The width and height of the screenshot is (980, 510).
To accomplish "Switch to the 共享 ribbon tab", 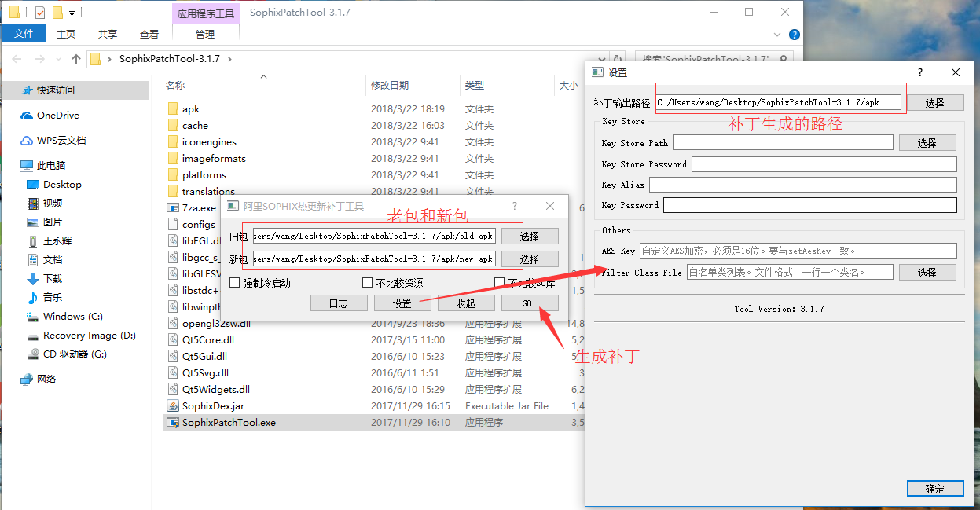I will [x=107, y=34].
